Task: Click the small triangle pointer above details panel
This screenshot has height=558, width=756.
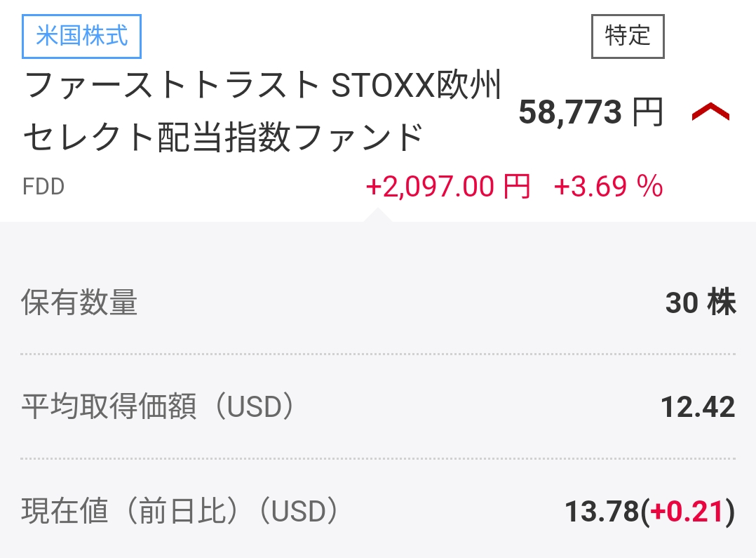Action: coord(377,214)
